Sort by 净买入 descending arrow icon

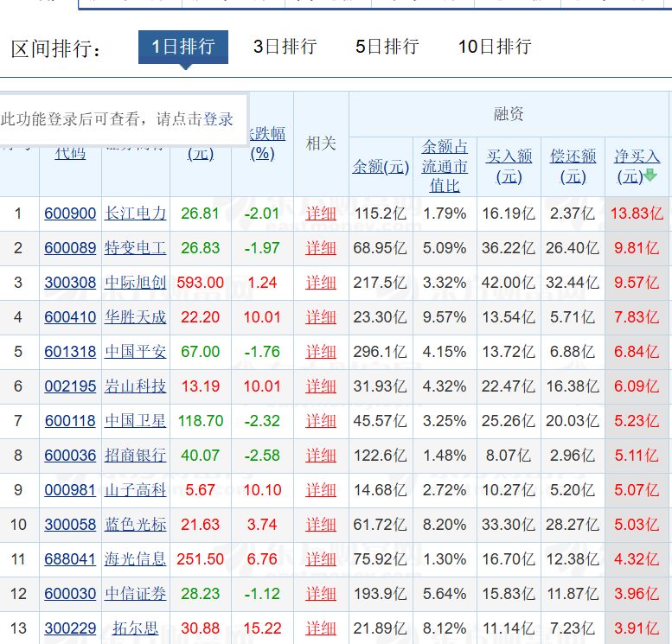coord(650,175)
